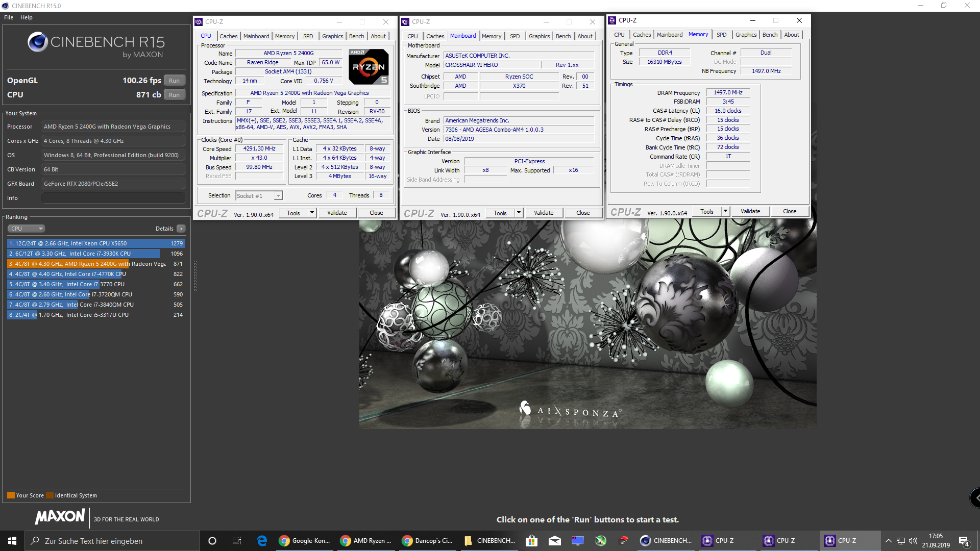
Task: Open Mail app from taskbar
Action: point(555,541)
